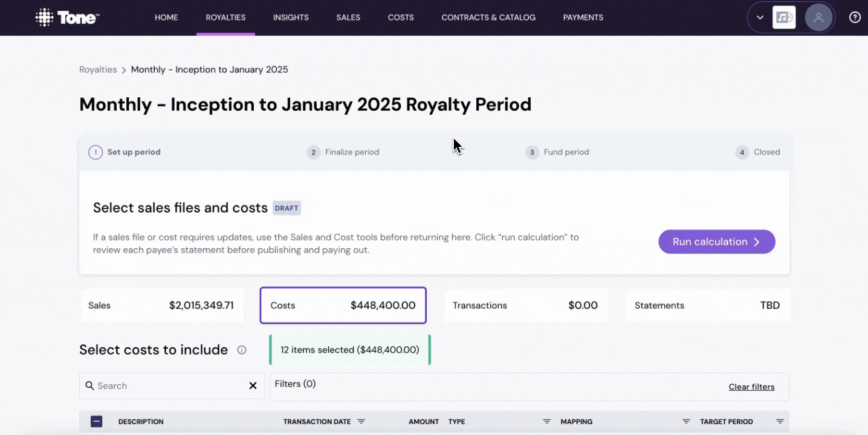Click the Set up period step

pos(125,152)
